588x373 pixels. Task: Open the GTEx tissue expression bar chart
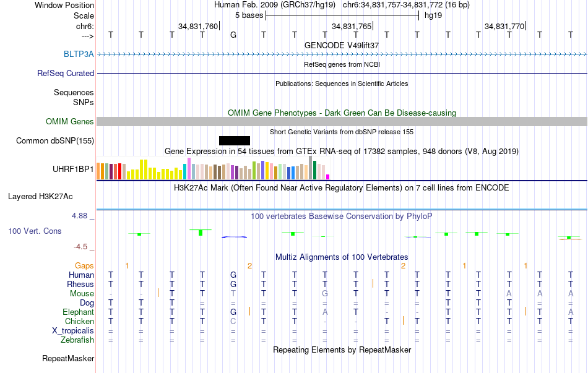[213, 168]
